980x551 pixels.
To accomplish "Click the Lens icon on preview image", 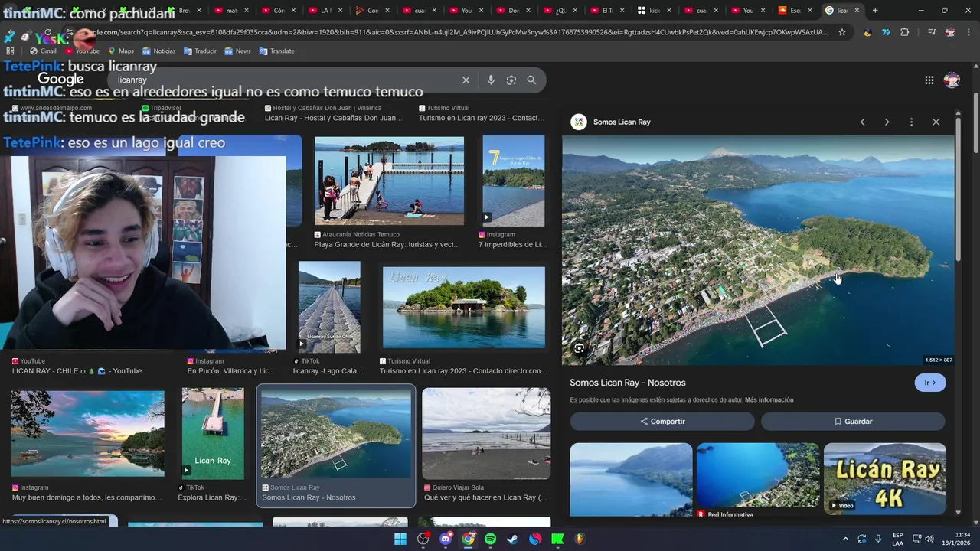I will click(x=580, y=349).
